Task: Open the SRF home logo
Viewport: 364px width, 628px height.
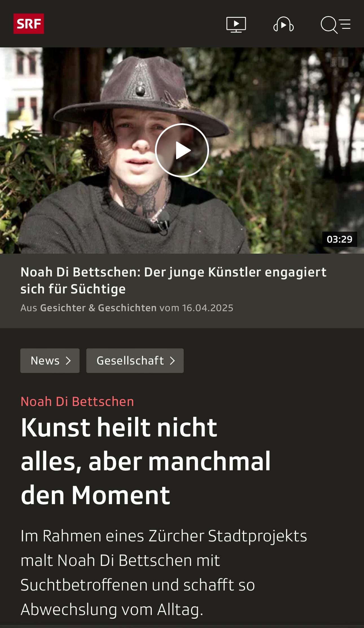Action: (x=29, y=24)
